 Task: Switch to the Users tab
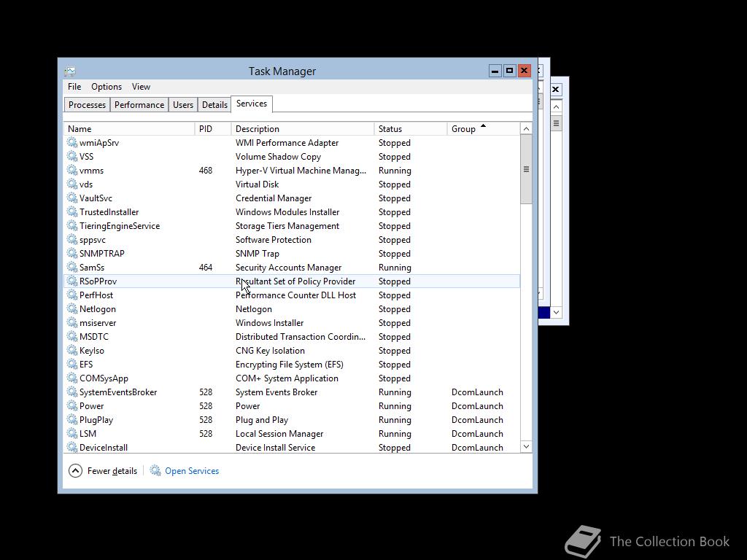pyautogui.click(x=183, y=105)
